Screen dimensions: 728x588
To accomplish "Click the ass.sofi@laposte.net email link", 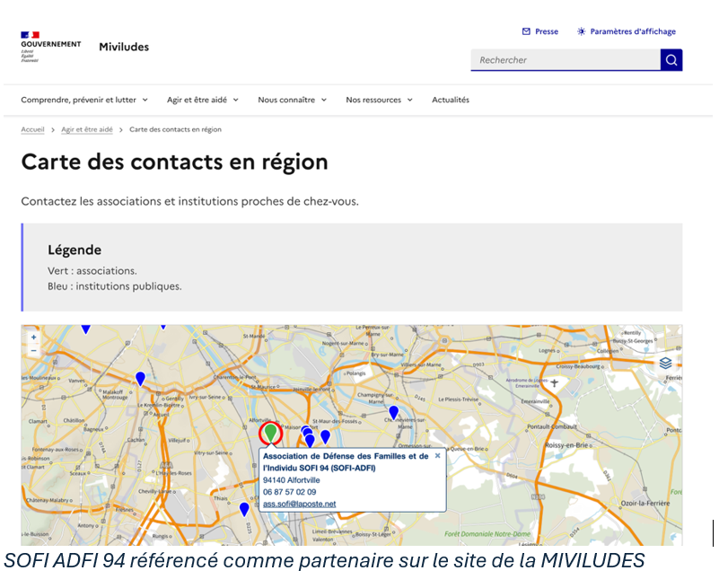I will pyautogui.click(x=299, y=504).
